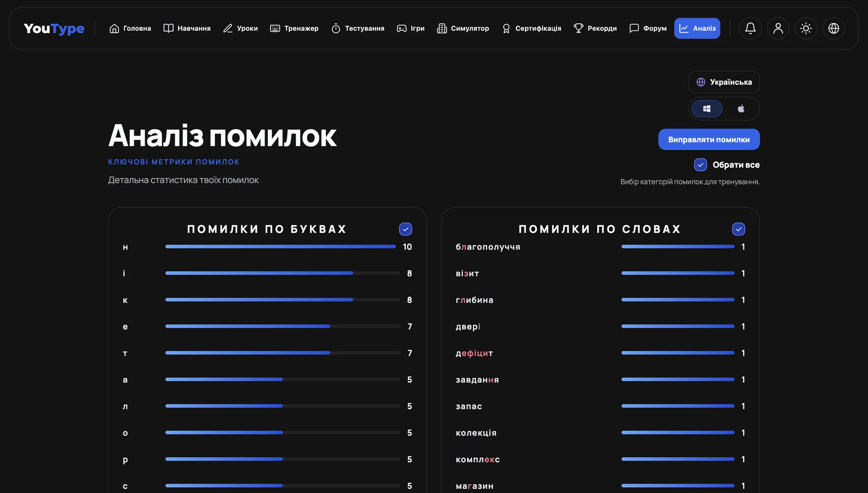Open the Форум section
This screenshot has height=493, width=868.
click(x=648, y=28)
